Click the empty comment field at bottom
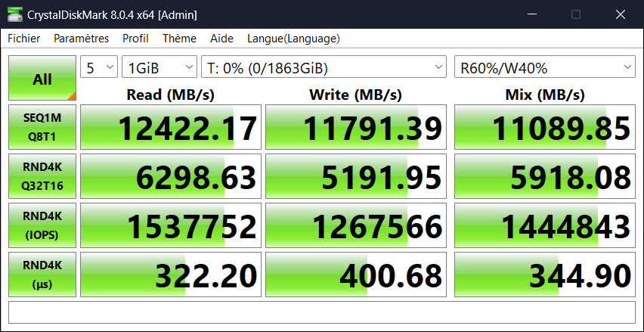644x332 pixels. point(321,312)
